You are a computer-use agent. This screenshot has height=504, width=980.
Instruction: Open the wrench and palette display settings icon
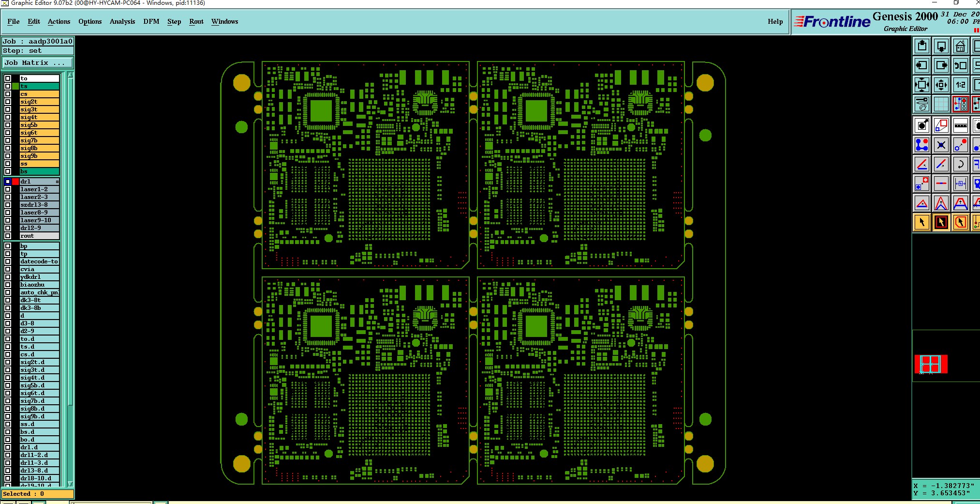[922, 104]
